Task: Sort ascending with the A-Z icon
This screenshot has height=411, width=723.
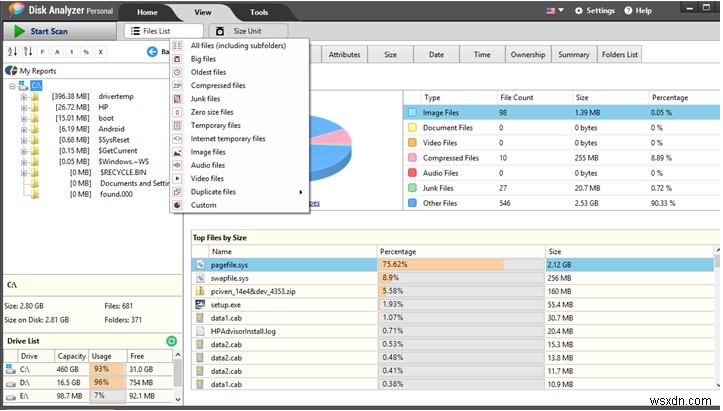Action: coord(12,52)
